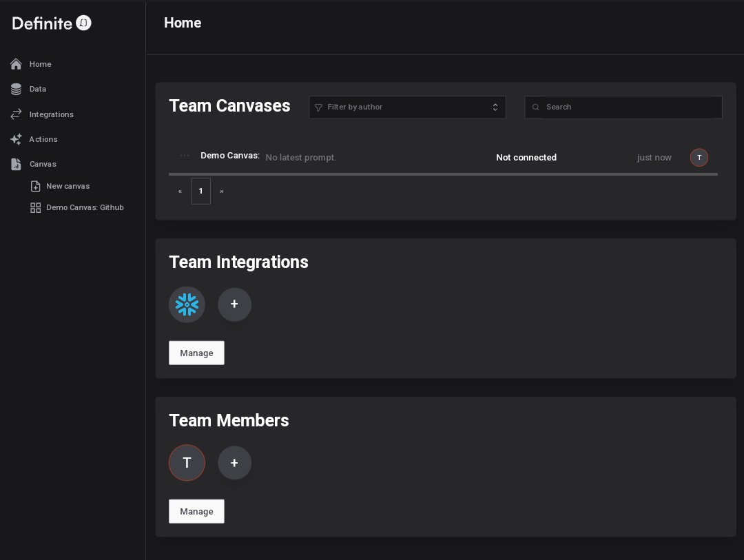This screenshot has height=560, width=744.
Task: Select the Integrations menu item
Action: pyautogui.click(x=52, y=114)
